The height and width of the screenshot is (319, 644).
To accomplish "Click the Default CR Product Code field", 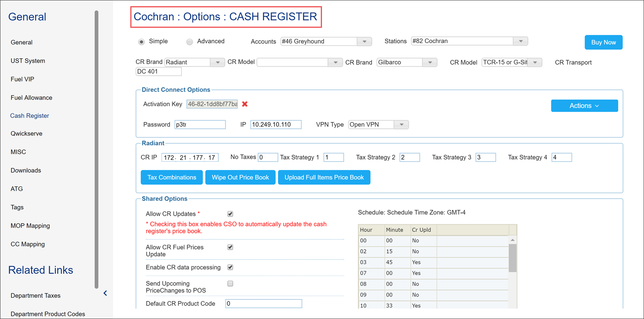I will [x=264, y=303].
